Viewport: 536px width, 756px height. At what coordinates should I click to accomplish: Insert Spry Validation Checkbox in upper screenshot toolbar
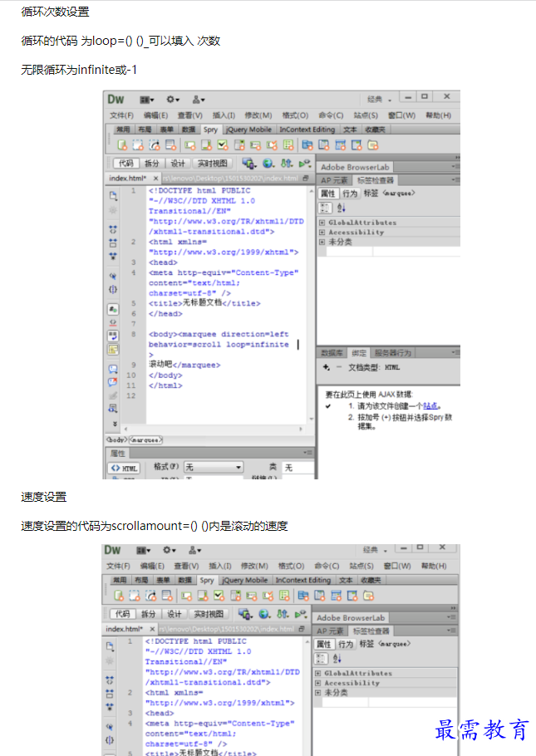[x=223, y=145]
